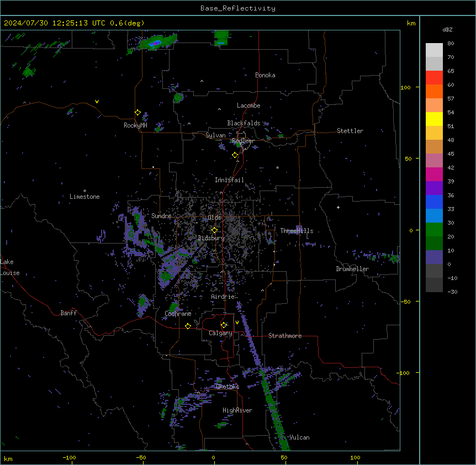Select the Drumheller label
The height and width of the screenshot is (465, 476).
tap(352, 269)
